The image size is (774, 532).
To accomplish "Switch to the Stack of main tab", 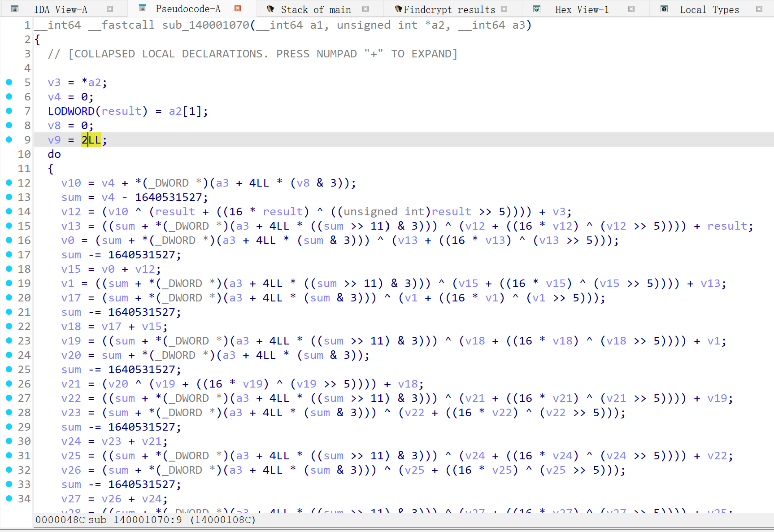I will pyautogui.click(x=316, y=9).
